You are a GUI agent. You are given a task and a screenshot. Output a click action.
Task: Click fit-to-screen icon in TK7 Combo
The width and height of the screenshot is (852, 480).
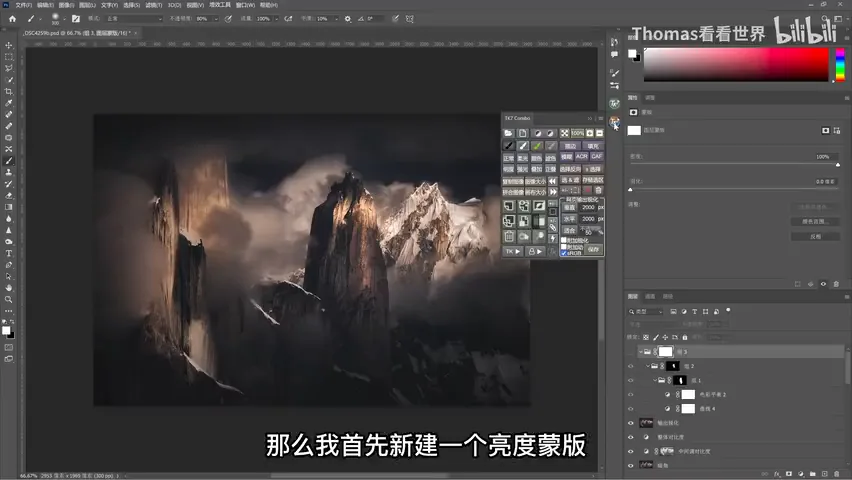[565, 133]
